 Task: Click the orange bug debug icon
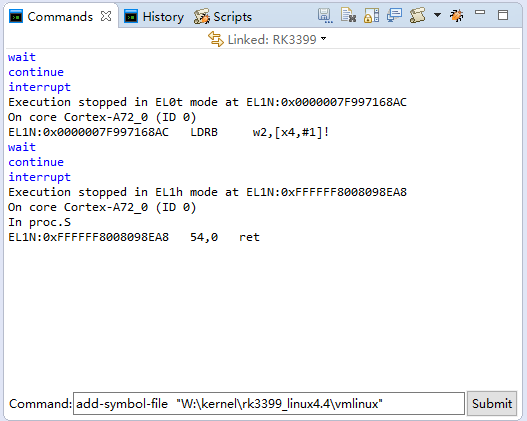pyautogui.click(x=456, y=15)
